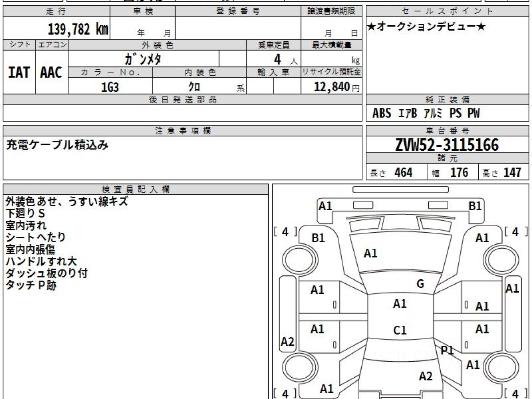Screen dimensions: 532x399
Task: Click the ABS equipment entry
Action: 382,113
